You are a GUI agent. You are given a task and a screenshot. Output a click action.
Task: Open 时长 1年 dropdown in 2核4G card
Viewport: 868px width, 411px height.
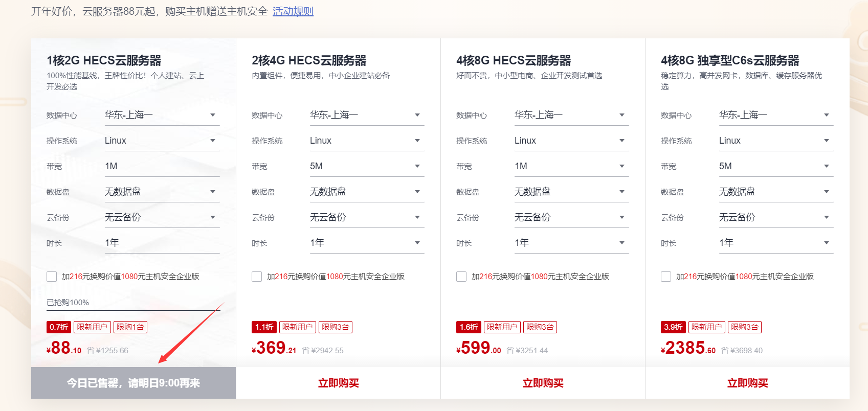click(x=367, y=243)
